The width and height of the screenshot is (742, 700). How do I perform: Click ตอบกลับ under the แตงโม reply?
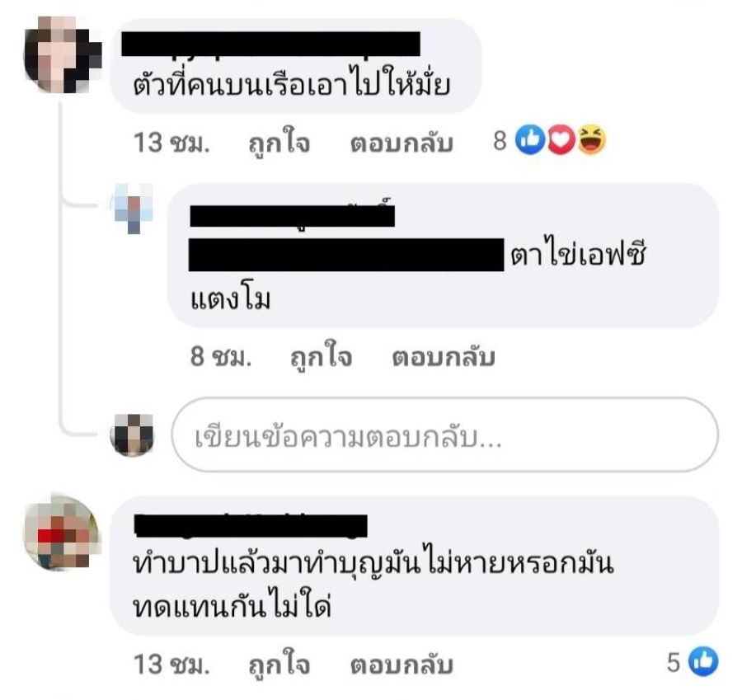(x=444, y=357)
